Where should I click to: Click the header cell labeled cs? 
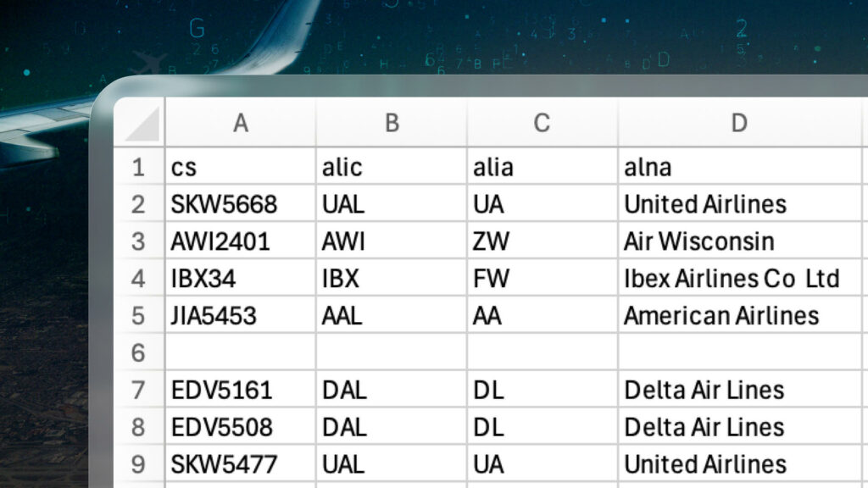240,167
